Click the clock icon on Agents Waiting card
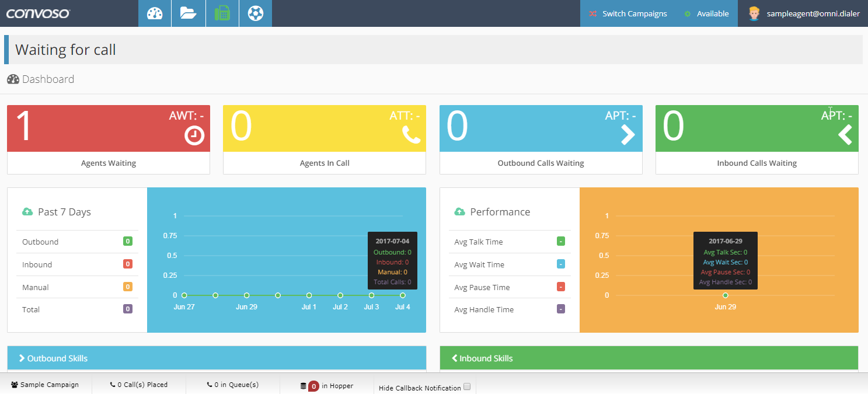The height and width of the screenshot is (394, 868). (194, 135)
